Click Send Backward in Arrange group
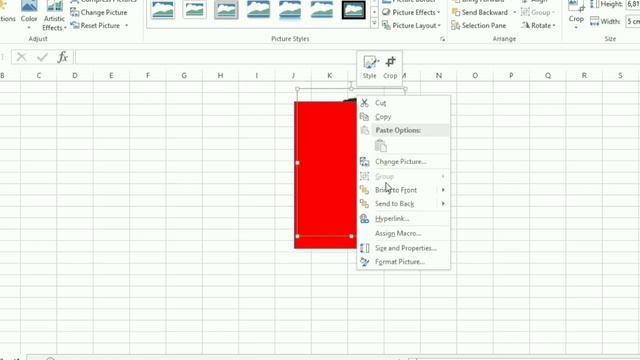 click(480, 12)
